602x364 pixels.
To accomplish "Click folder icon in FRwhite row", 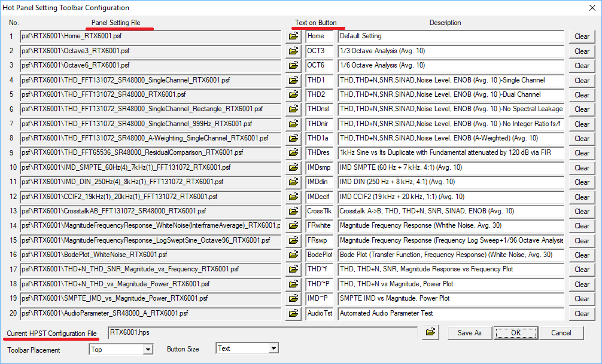I will pos(293,226).
